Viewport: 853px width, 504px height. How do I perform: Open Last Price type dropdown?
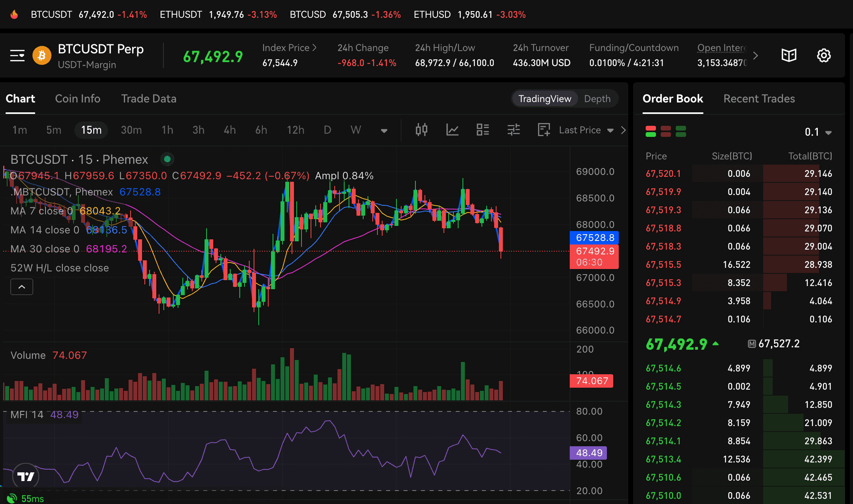(x=586, y=130)
